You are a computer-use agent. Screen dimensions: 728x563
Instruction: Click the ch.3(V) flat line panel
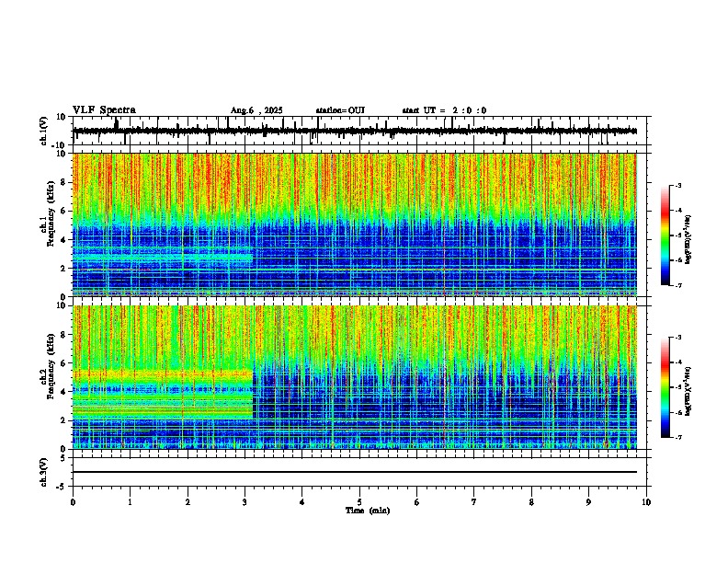(359, 472)
